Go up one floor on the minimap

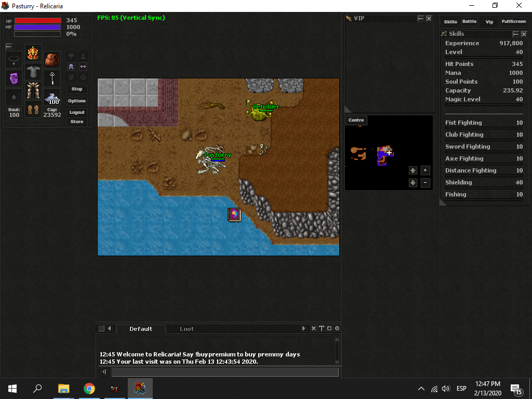click(x=413, y=170)
